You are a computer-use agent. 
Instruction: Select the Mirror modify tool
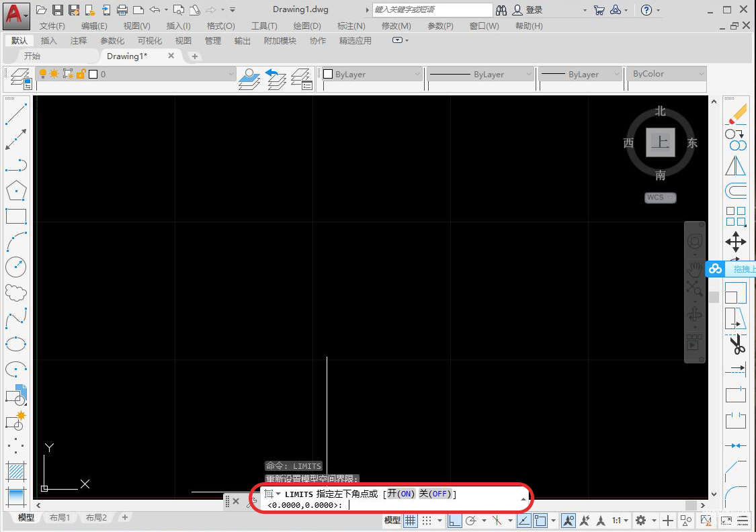pos(737,166)
